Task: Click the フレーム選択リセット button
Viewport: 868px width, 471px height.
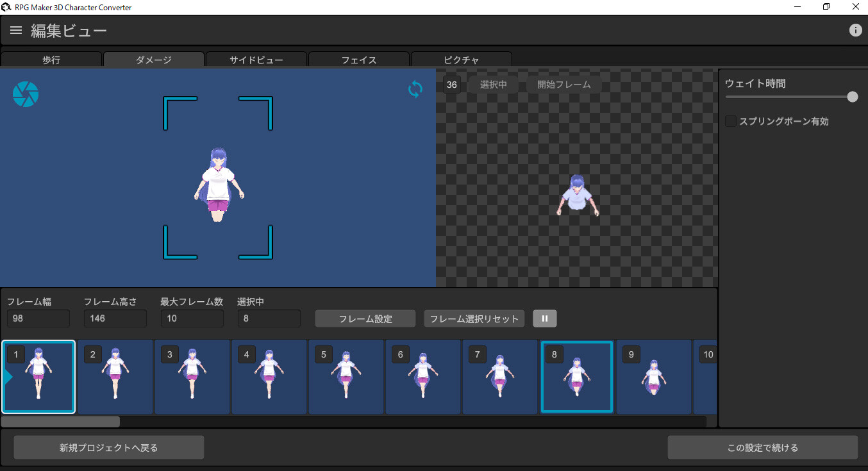Action: tap(474, 318)
